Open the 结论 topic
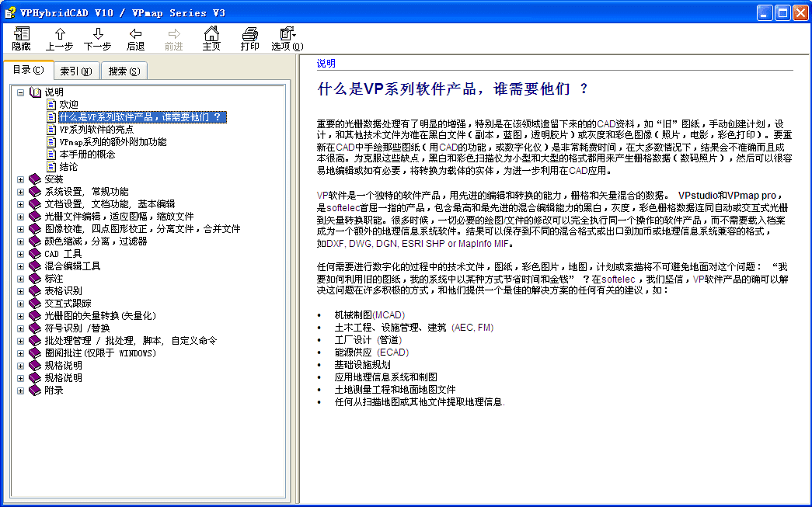 click(x=68, y=167)
